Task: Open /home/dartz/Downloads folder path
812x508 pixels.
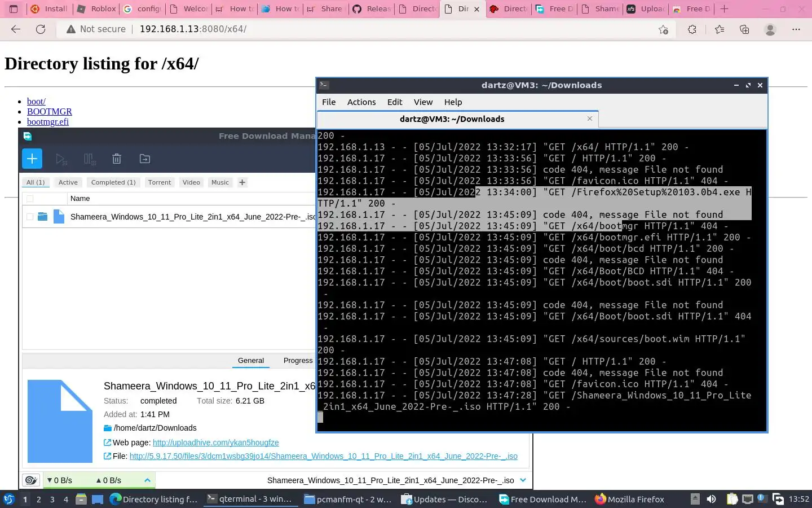Action: pos(155,428)
